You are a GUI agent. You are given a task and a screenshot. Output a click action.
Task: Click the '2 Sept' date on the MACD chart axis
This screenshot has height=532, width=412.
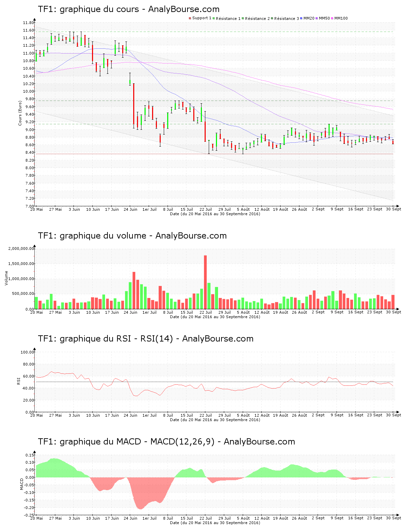tap(318, 518)
